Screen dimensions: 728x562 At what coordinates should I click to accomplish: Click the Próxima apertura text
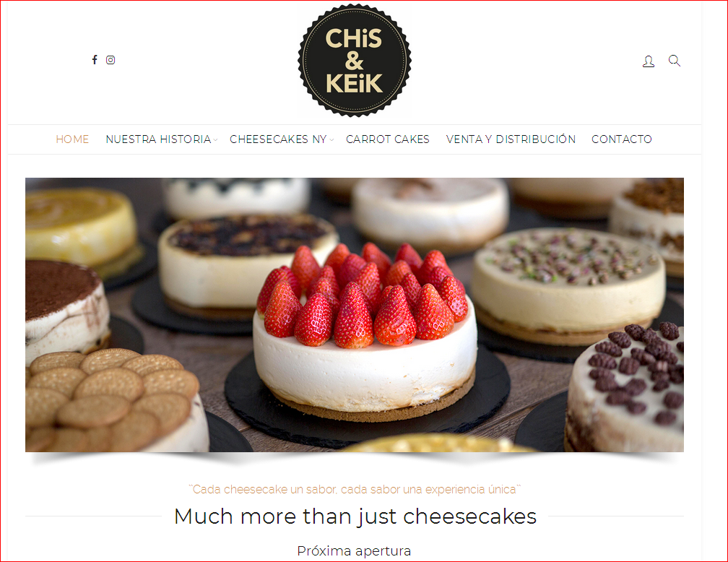coord(354,551)
